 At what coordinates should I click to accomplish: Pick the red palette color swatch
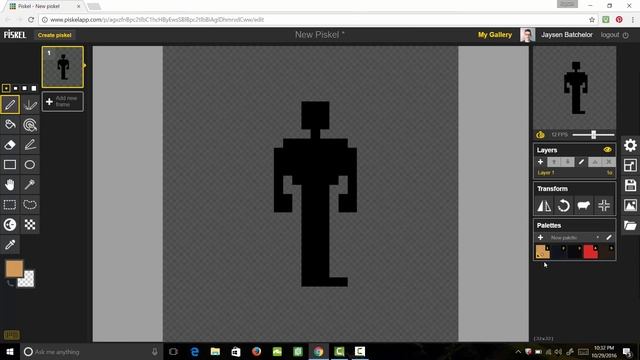pos(591,251)
